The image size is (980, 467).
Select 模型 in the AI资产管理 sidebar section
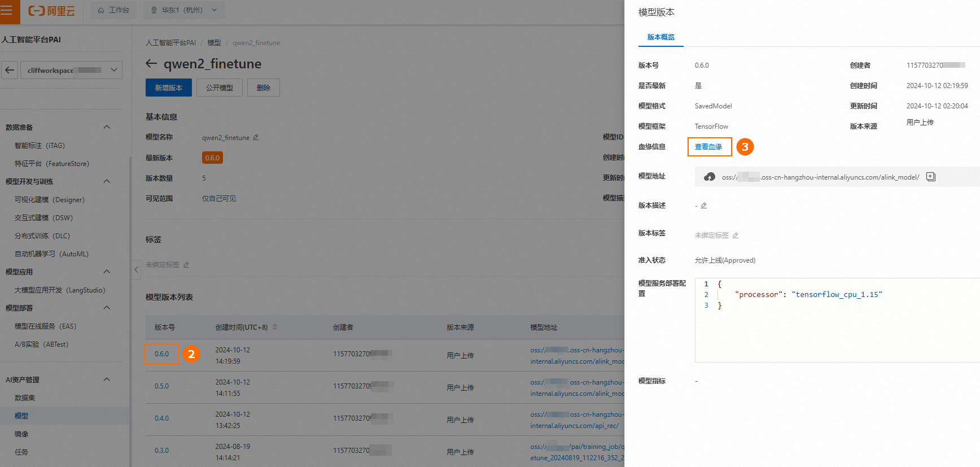click(21, 416)
